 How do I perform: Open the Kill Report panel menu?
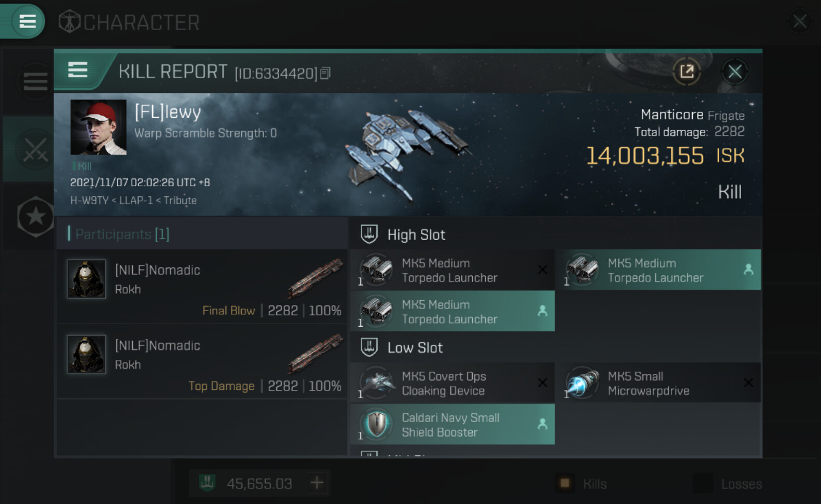coord(78,70)
